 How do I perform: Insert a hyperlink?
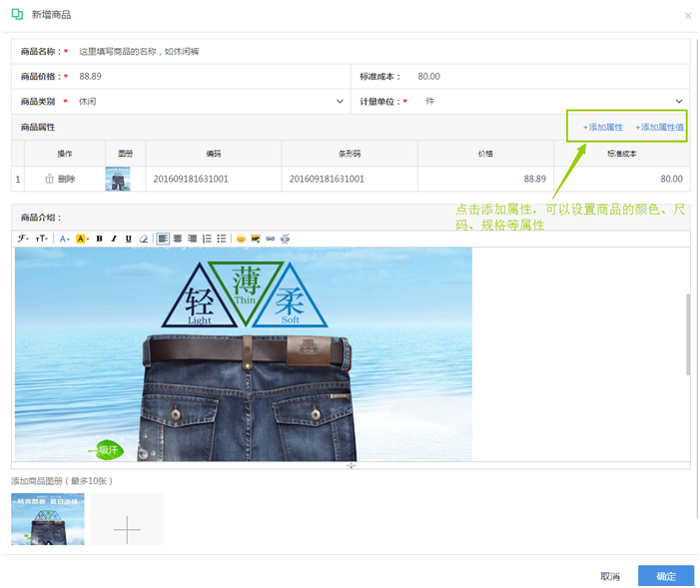[271, 239]
